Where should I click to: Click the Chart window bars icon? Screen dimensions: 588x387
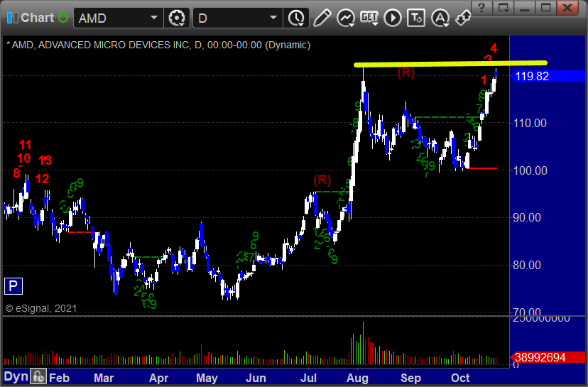click(12, 18)
